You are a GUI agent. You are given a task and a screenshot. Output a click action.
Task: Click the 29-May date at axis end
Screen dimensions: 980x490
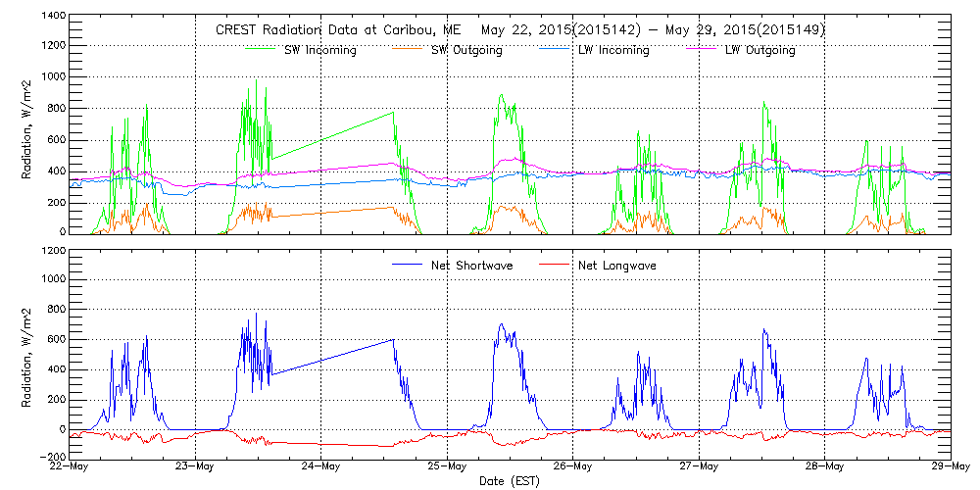[950, 466]
